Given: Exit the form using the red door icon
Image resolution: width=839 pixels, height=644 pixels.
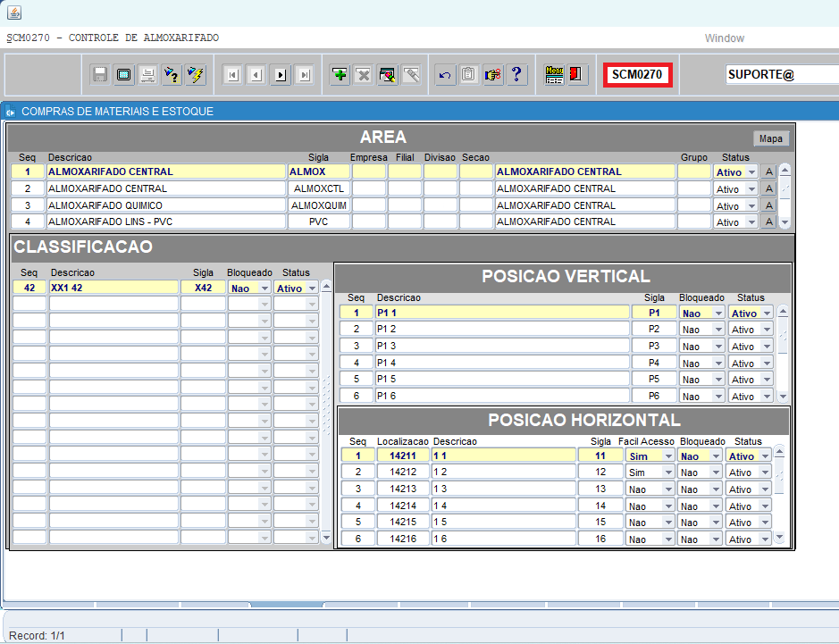Looking at the screenshot, I should click(x=576, y=75).
